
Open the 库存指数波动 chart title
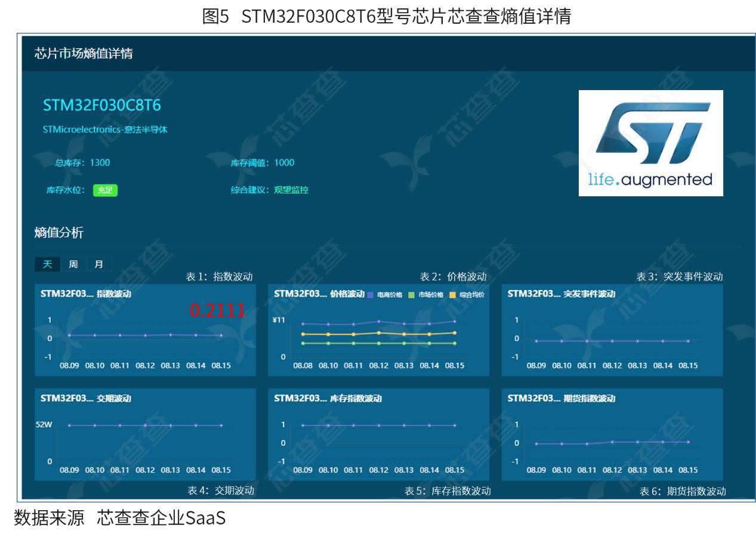[x=328, y=399]
